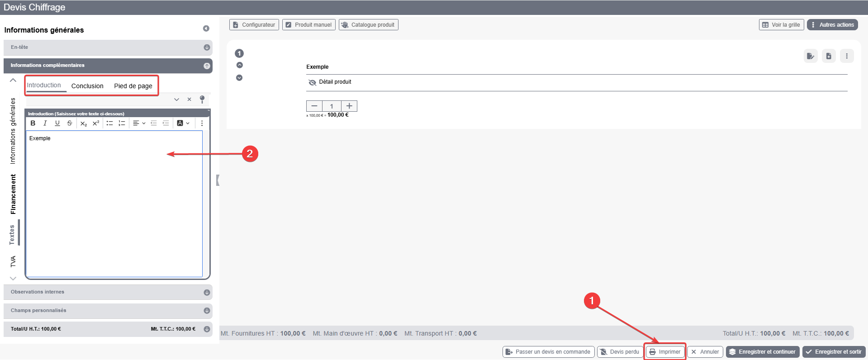The height and width of the screenshot is (360, 868).
Task: Click Enregistrer et continuer
Action: pyautogui.click(x=763, y=352)
